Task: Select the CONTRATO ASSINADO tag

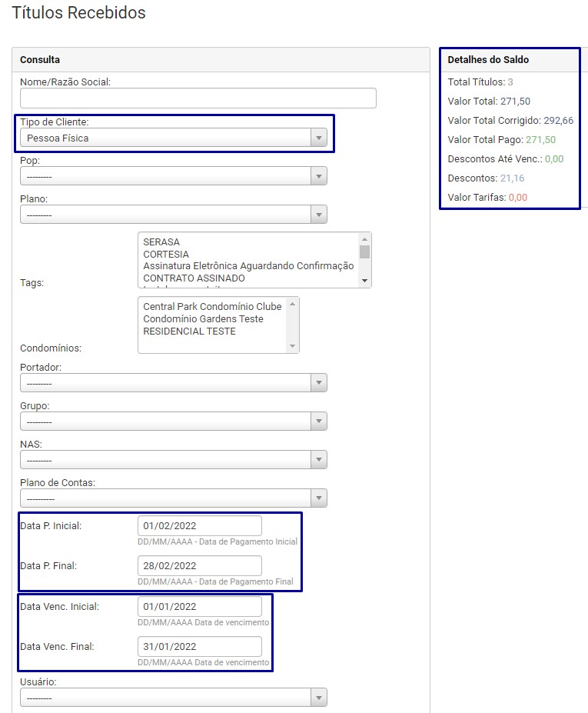Action: tap(194, 278)
